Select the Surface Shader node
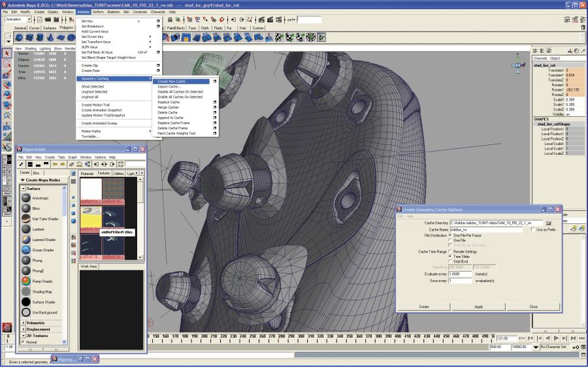Viewport: 588px width, 367px height. pyautogui.click(x=26, y=302)
